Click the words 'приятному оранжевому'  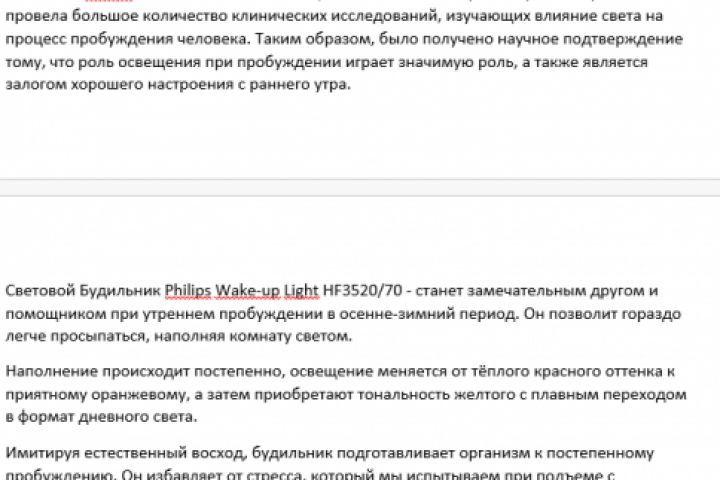[x=96, y=395]
